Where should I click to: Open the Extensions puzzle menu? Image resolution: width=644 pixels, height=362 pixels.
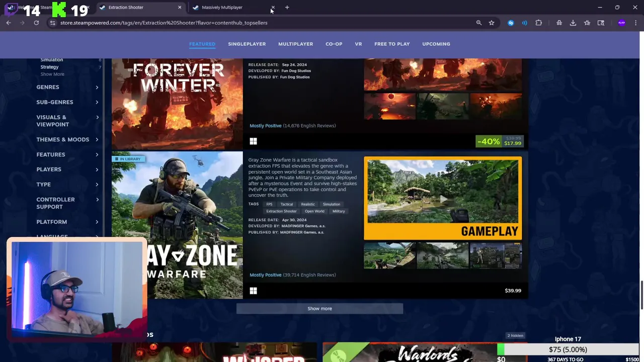539,23
